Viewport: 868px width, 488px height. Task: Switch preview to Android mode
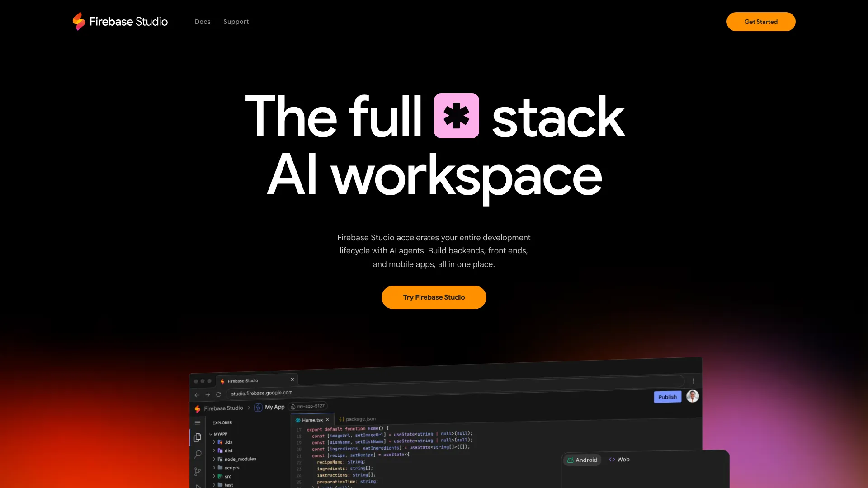[x=582, y=460]
